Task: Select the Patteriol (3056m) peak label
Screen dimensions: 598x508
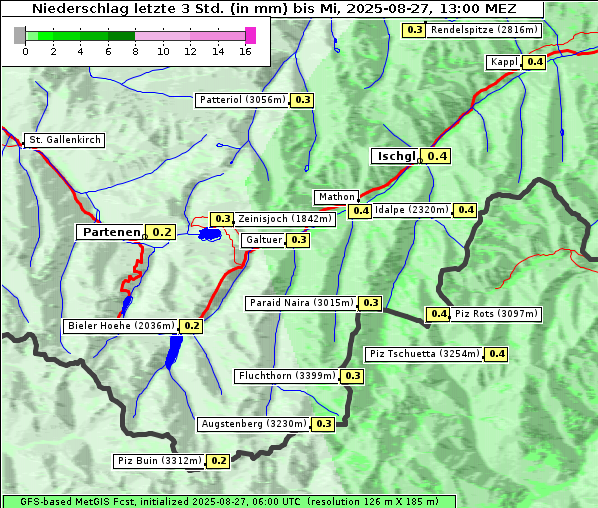Action: [243, 100]
